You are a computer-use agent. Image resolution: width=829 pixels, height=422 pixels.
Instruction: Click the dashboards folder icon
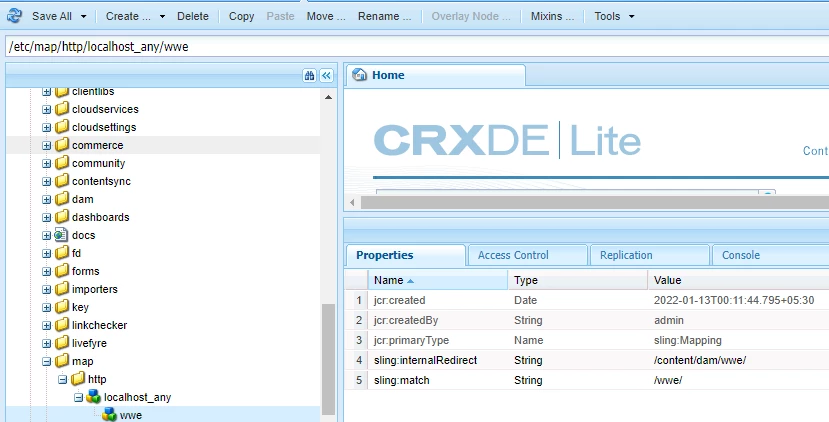[x=62, y=217]
